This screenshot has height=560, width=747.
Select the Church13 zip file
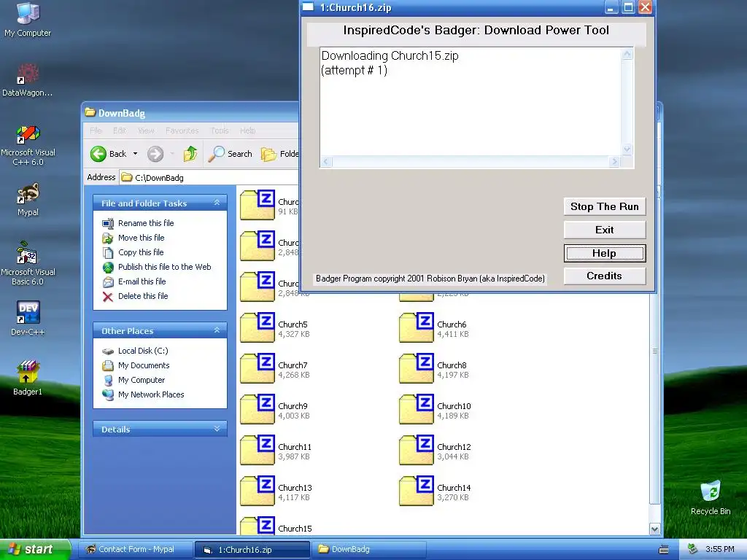click(x=276, y=492)
